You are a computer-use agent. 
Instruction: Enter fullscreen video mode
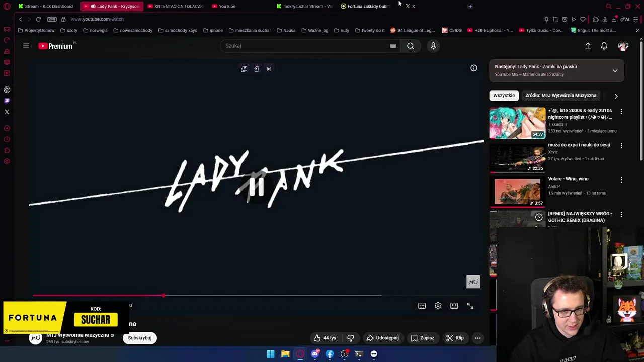(x=470, y=306)
